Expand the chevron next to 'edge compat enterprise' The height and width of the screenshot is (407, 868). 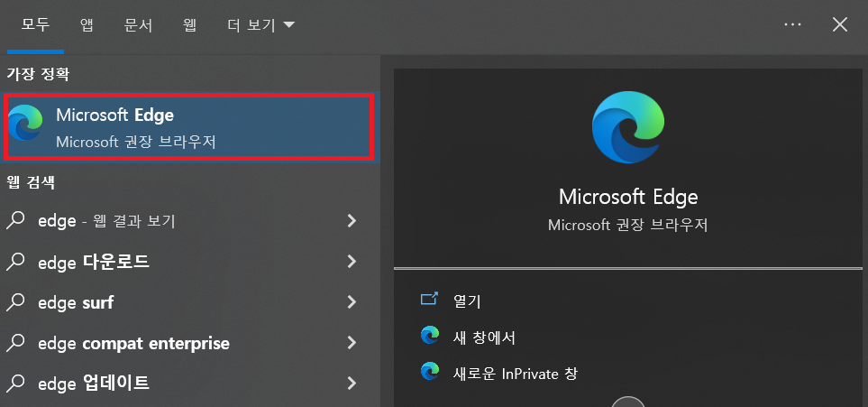click(351, 343)
